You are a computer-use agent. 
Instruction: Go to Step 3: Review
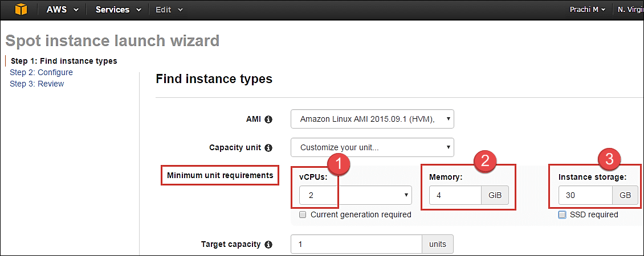pyautogui.click(x=36, y=84)
